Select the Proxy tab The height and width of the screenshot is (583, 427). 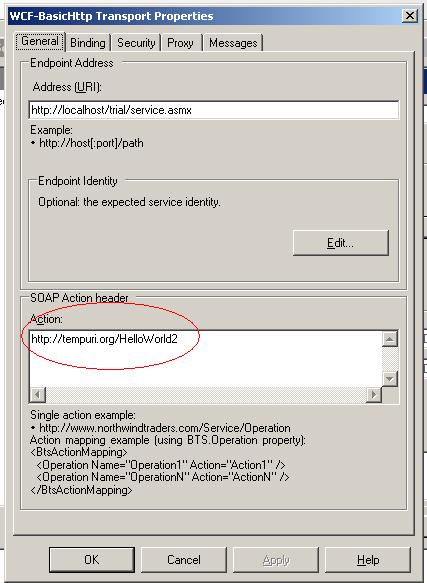pyautogui.click(x=181, y=43)
